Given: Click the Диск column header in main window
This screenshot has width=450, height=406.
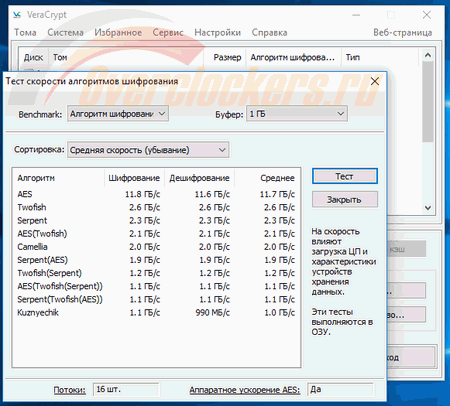Looking at the screenshot, I should (33, 57).
